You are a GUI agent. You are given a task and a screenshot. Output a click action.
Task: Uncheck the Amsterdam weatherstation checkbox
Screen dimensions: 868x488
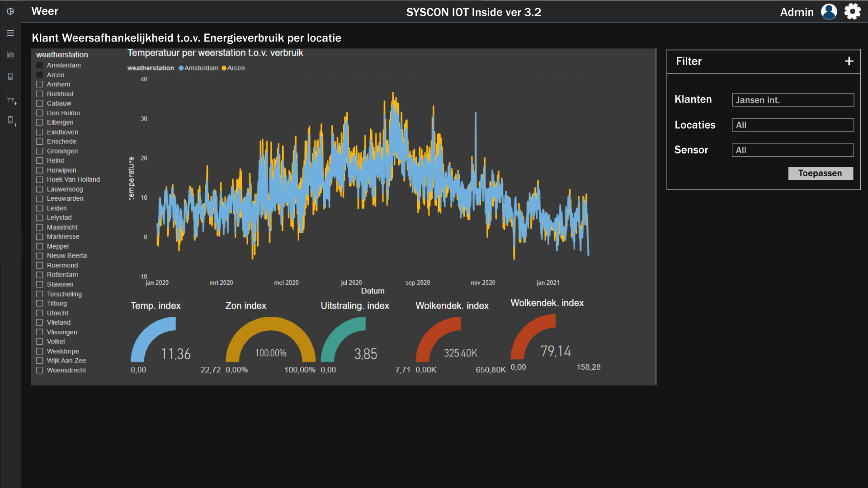point(40,66)
